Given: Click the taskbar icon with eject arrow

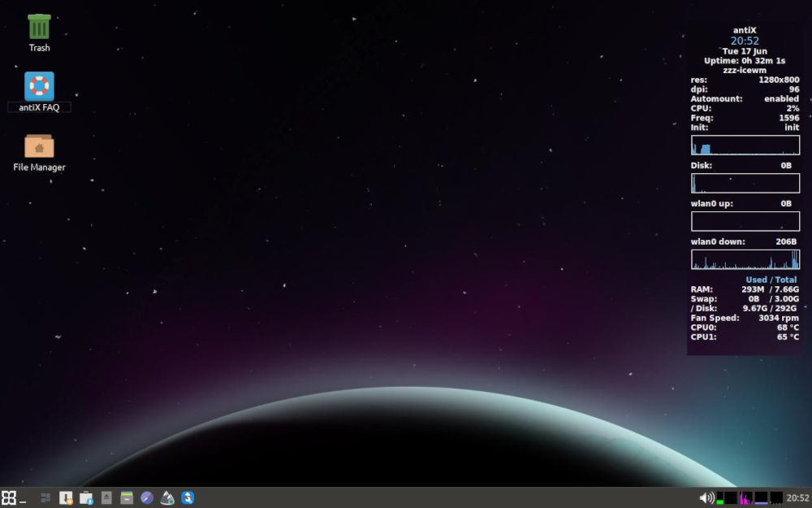Looking at the screenshot, I should click(106, 497).
